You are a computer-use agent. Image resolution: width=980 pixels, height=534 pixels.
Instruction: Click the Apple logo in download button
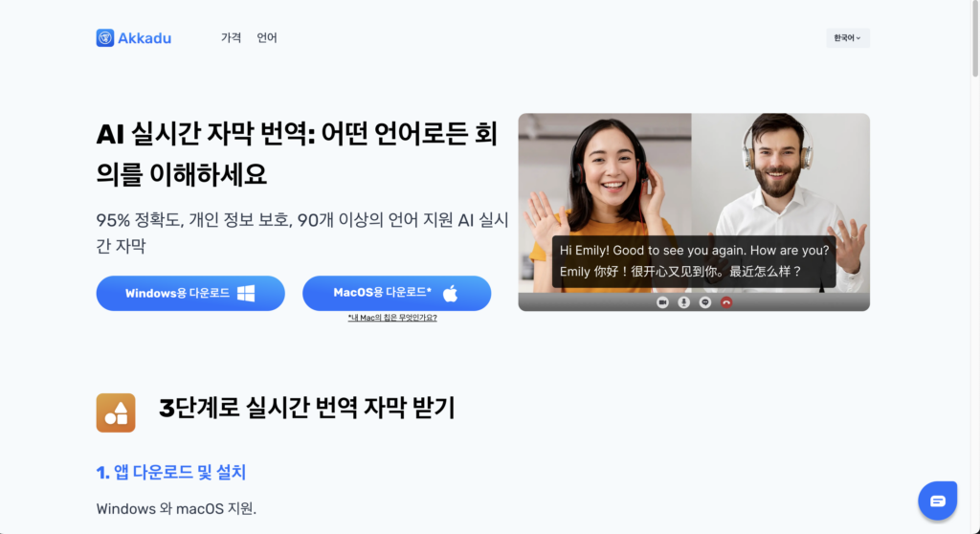click(451, 293)
